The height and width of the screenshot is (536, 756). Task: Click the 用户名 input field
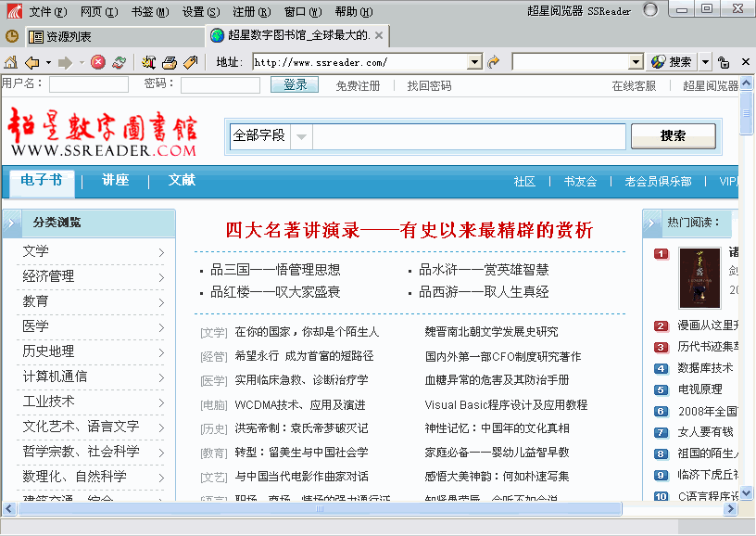tap(89, 84)
